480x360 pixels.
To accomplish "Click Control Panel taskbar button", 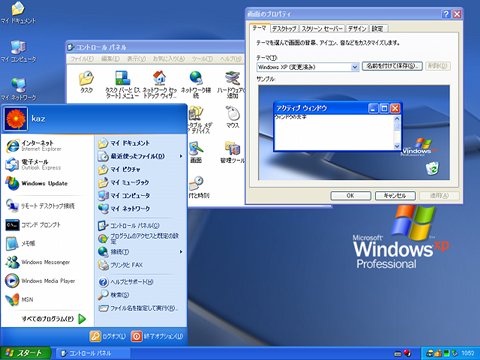I will tap(92, 353).
